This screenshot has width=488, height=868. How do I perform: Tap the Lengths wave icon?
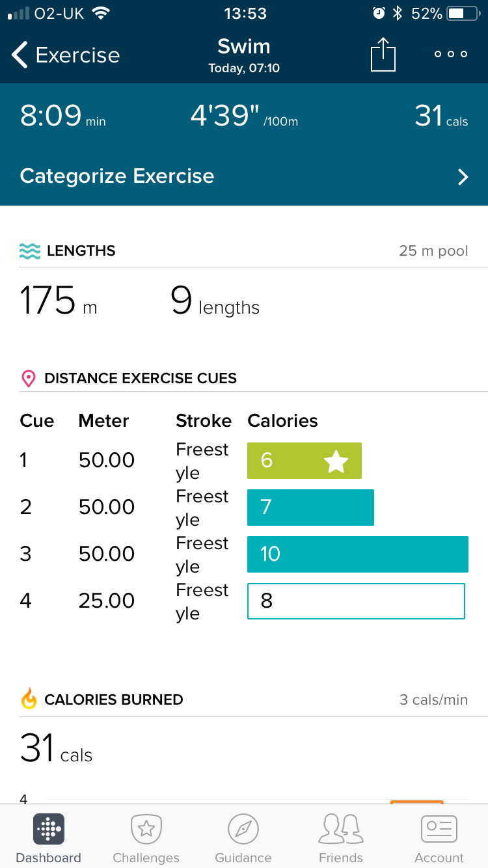point(30,251)
